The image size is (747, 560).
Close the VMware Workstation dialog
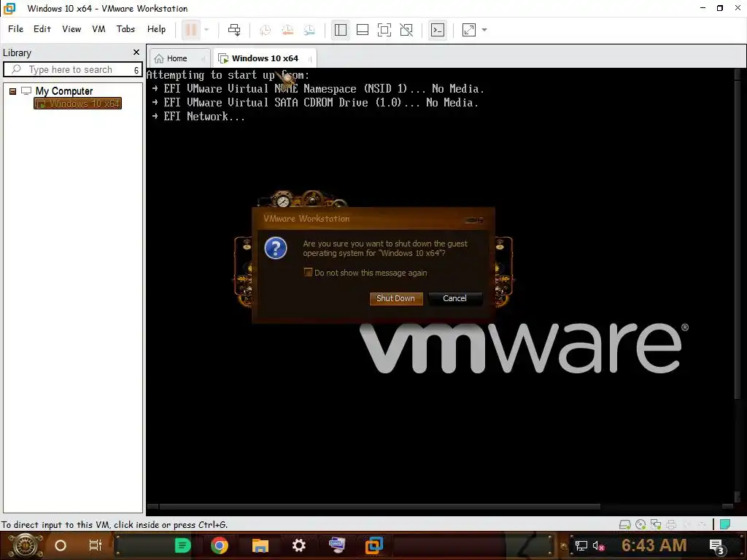pyautogui.click(x=474, y=219)
